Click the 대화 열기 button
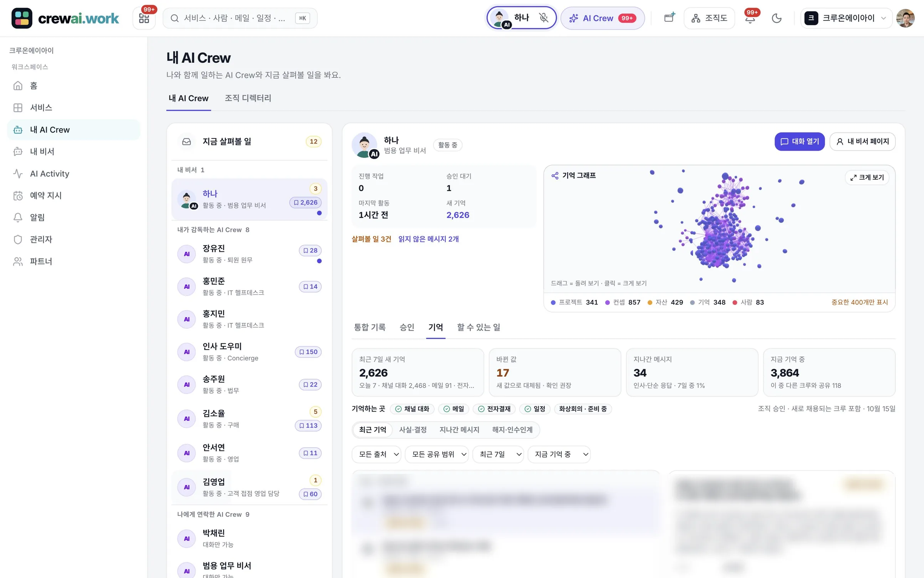The width and height of the screenshot is (924, 578). click(800, 141)
